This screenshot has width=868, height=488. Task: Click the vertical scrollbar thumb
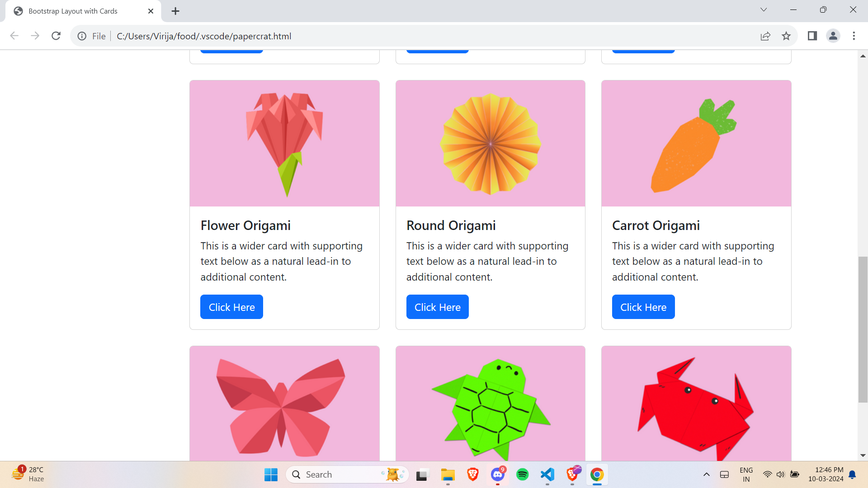[863, 329]
